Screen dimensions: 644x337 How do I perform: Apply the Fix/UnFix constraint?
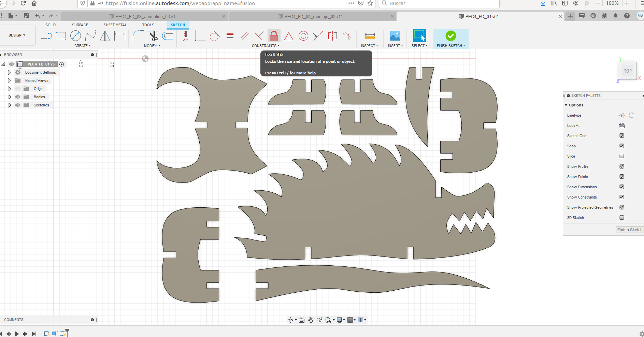click(274, 36)
